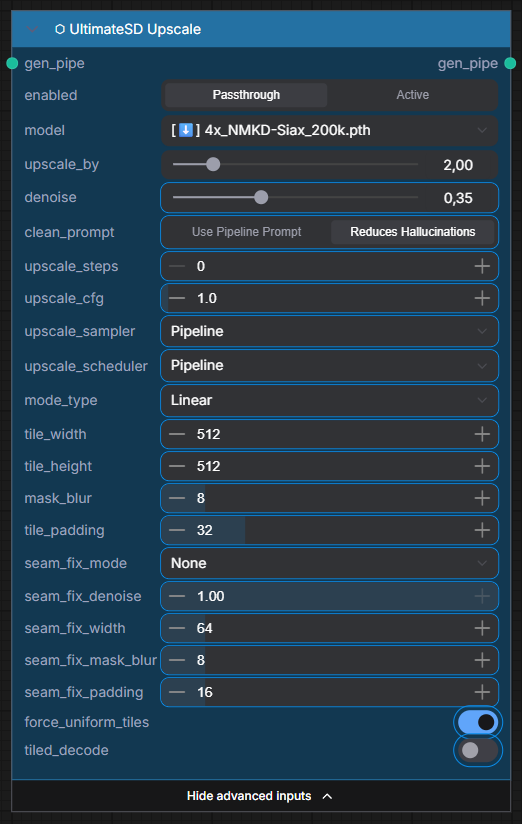Click the denoise slider handle

[x=261, y=198]
